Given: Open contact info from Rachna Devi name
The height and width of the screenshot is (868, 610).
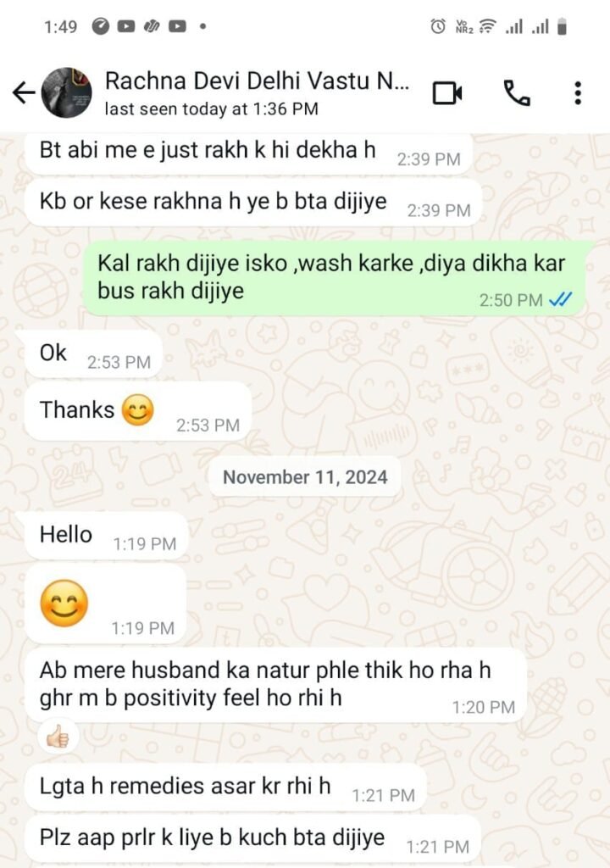Looking at the screenshot, I should [x=258, y=81].
